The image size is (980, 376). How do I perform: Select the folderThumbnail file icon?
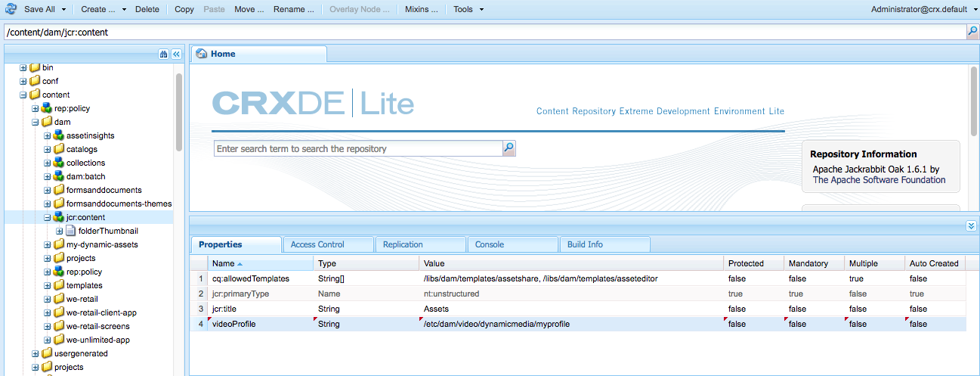[x=71, y=231]
